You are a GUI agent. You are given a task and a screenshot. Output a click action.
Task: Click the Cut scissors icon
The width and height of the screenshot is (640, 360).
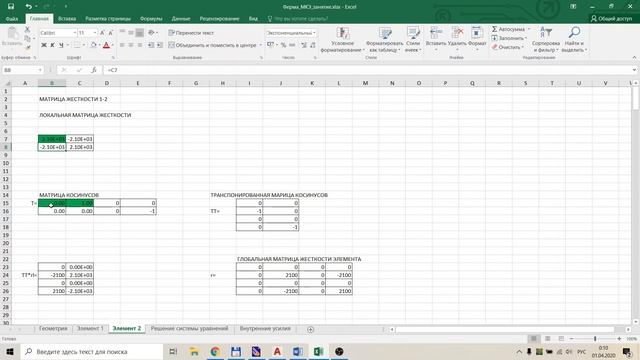[27, 30]
